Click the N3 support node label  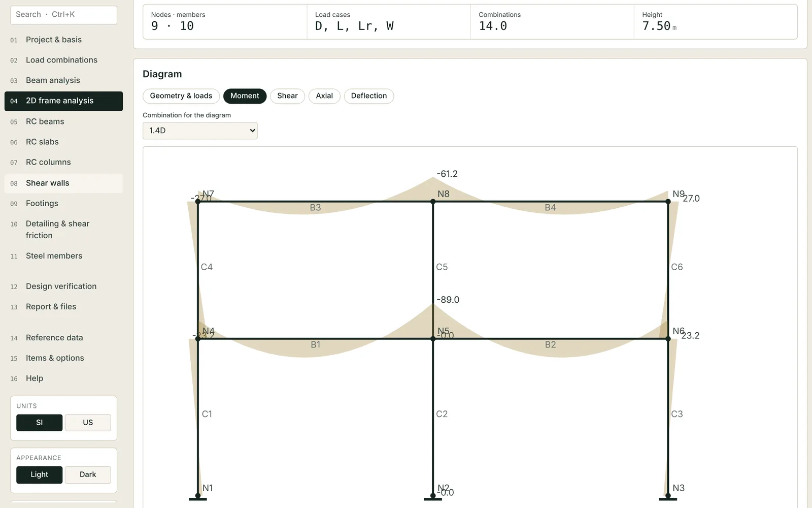click(x=679, y=488)
